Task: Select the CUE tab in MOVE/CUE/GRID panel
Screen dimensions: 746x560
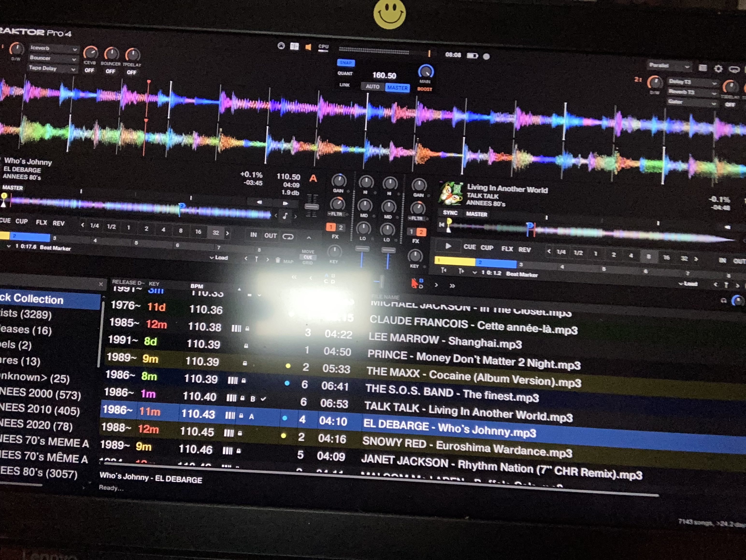Action: coord(308,257)
